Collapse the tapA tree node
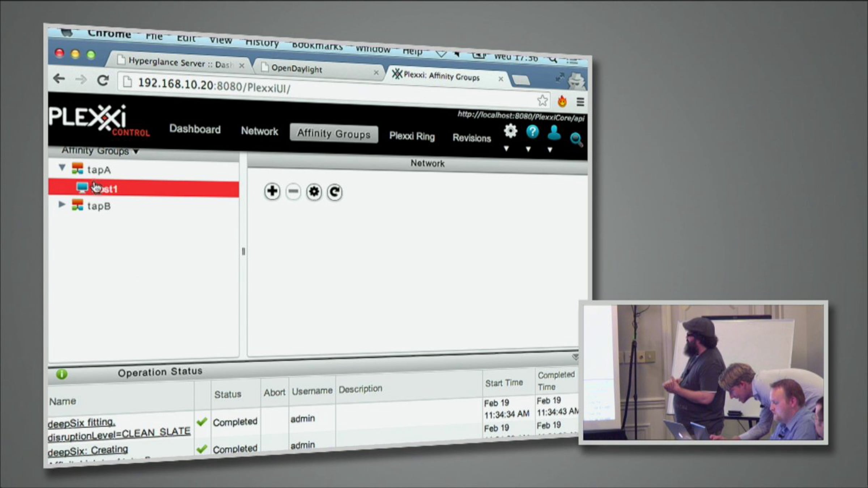 [62, 167]
